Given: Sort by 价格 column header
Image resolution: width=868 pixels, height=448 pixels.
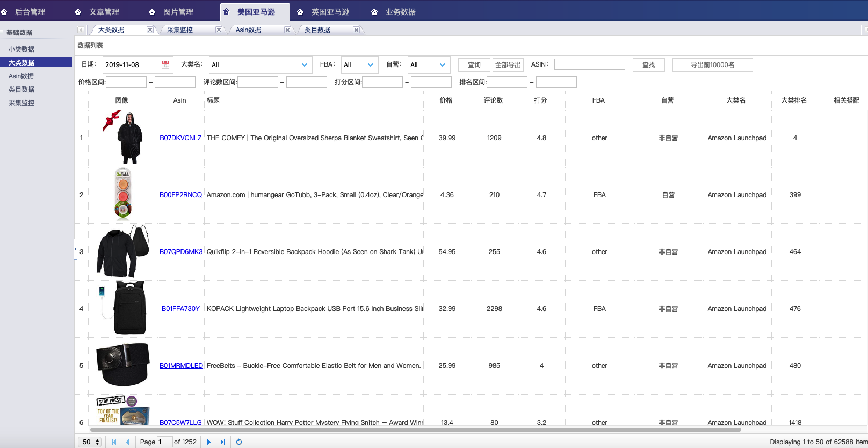Looking at the screenshot, I should (x=446, y=100).
